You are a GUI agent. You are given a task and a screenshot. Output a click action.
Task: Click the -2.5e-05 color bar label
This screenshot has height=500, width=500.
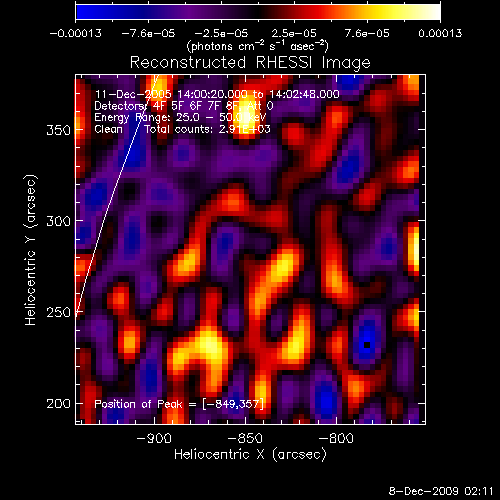pyautogui.click(x=221, y=33)
